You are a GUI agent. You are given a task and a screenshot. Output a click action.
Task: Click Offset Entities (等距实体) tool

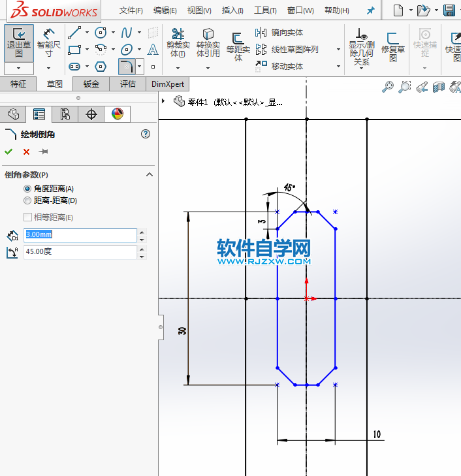(238, 46)
